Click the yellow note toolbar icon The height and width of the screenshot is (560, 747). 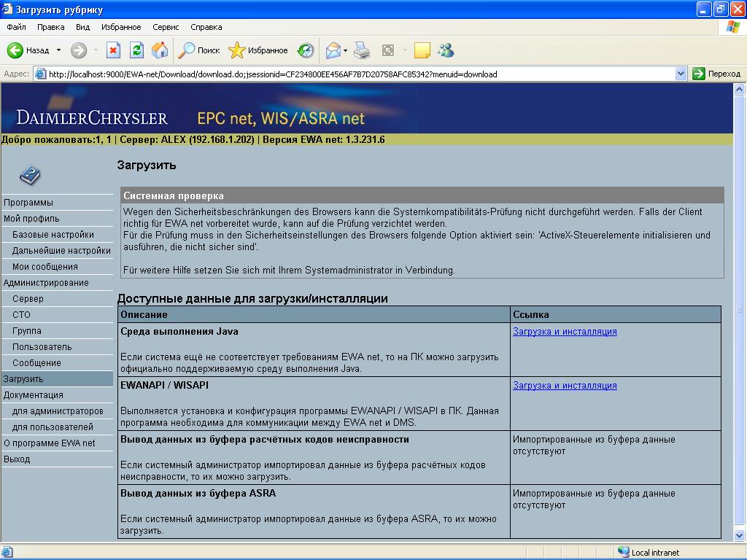(422, 50)
